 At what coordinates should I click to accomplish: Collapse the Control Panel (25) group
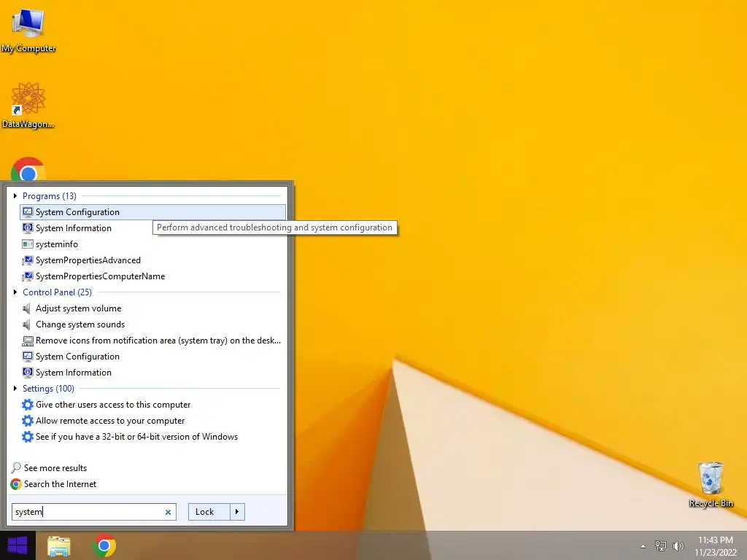click(x=15, y=292)
